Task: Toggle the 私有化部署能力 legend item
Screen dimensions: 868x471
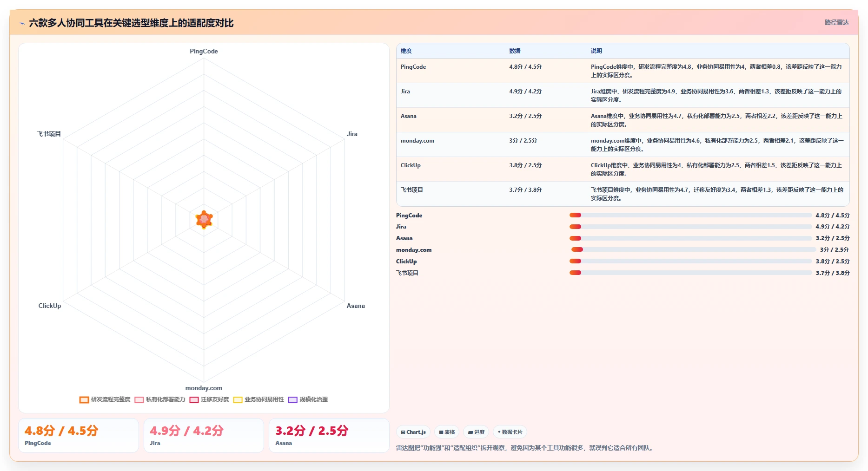Action: (x=160, y=399)
